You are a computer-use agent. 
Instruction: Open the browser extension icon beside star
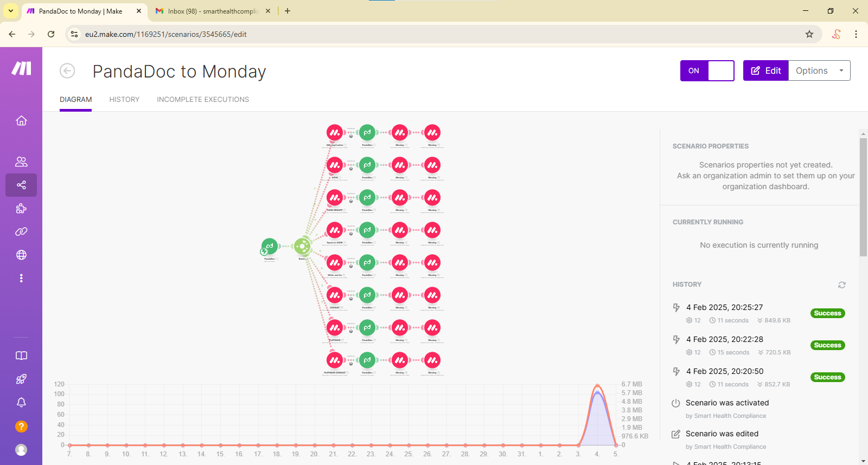(836, 34)
